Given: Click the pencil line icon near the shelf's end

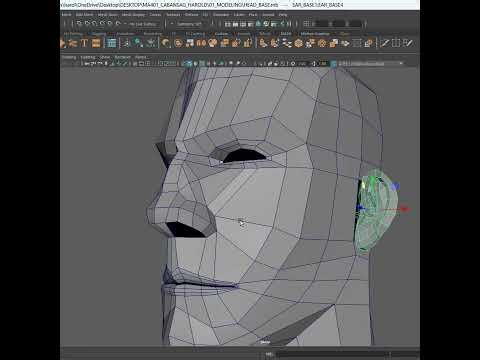Looking at the screenshot, I should pos(384,43).
